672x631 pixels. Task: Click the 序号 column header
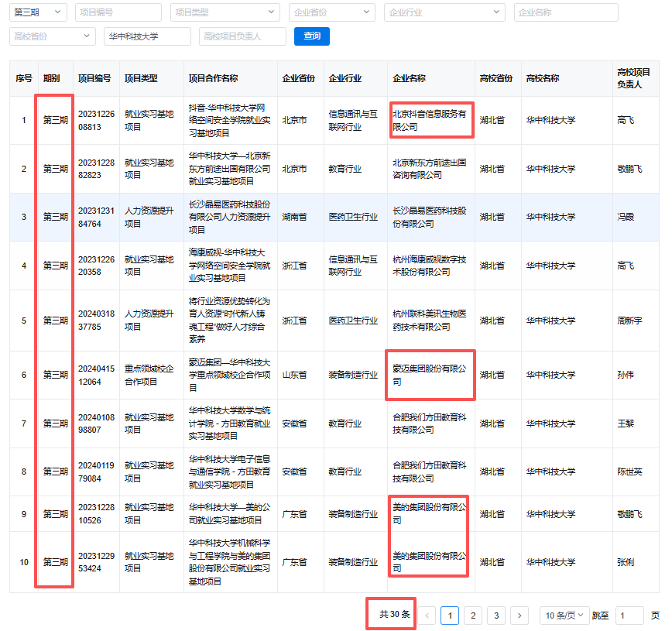point(24,78)
